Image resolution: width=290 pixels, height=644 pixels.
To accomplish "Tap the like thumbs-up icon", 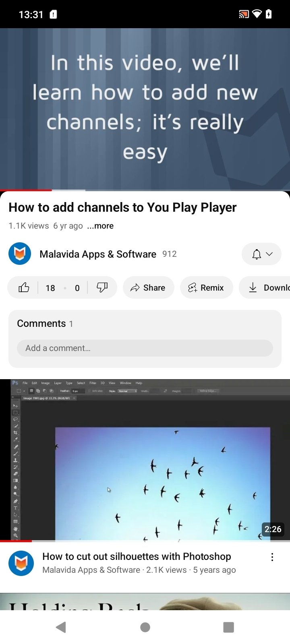I will click(24, 287).
